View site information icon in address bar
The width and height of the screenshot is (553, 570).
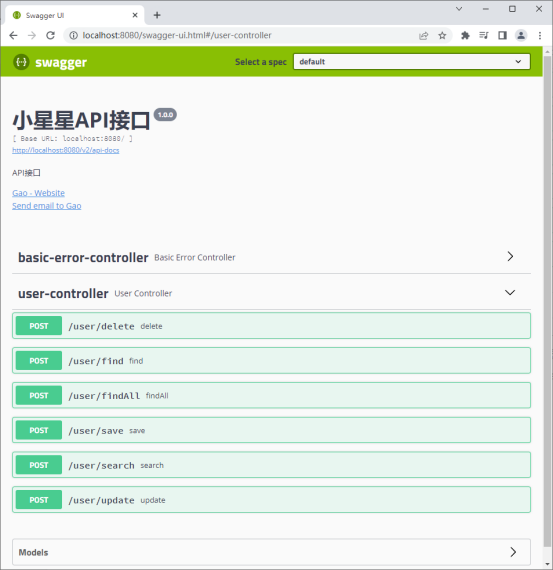pyautogui.click(x=73, y=35)
